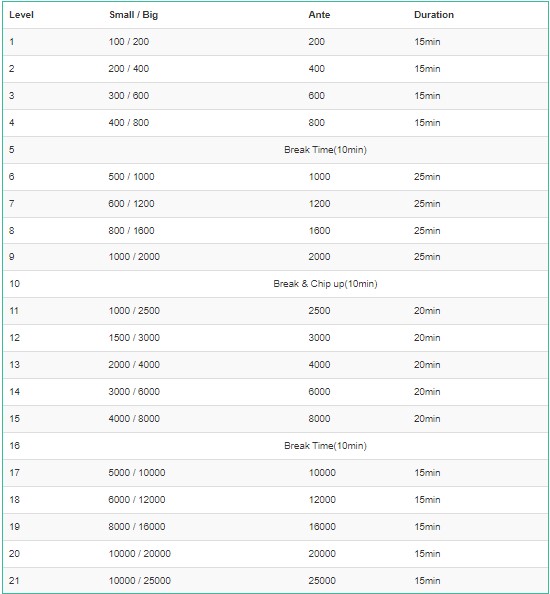Click level number 21
The width and height of the screenshot is (550, 594).
[x=14, y=580]
